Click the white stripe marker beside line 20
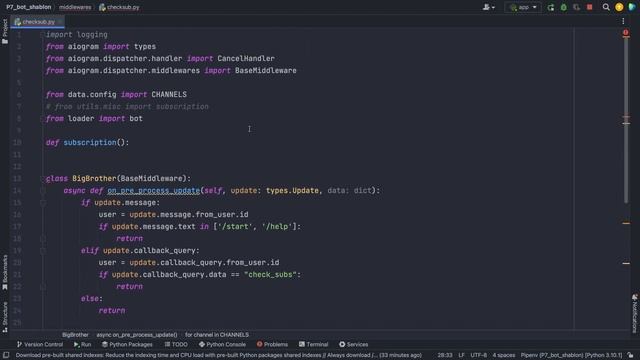Viewport: 640px width, 360px height. pos(626,263)
